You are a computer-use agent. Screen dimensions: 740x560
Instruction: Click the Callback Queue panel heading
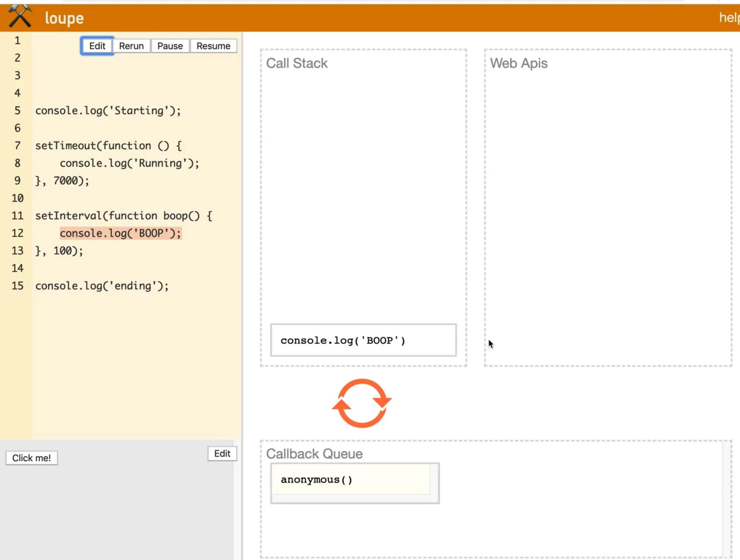[x=314, y=454]
